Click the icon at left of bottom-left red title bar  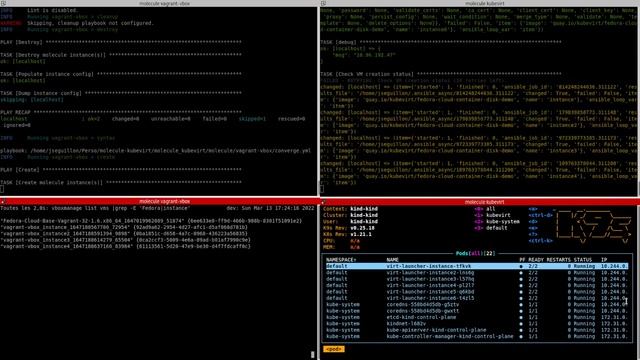2,202
